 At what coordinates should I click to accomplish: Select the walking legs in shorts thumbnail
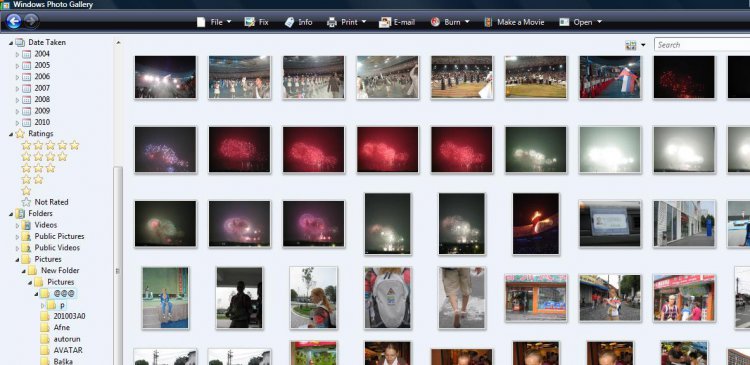click(x=462, y=298)
